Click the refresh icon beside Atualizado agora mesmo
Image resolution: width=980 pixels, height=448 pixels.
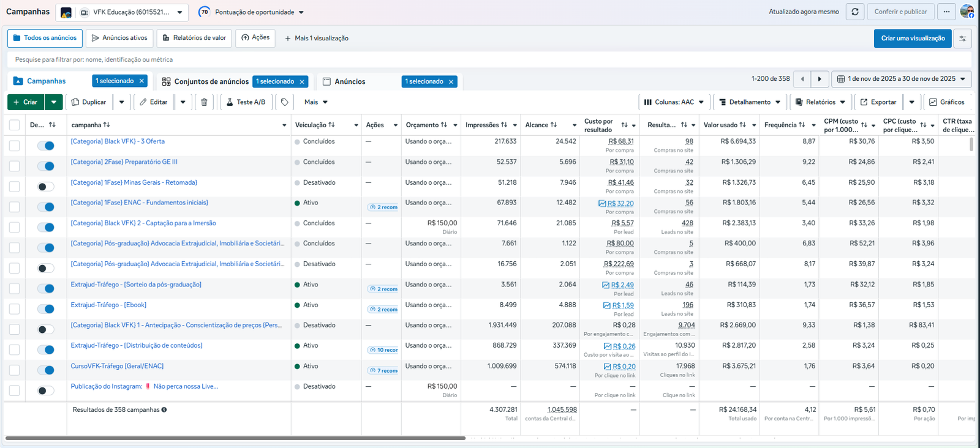pos(854,12)
